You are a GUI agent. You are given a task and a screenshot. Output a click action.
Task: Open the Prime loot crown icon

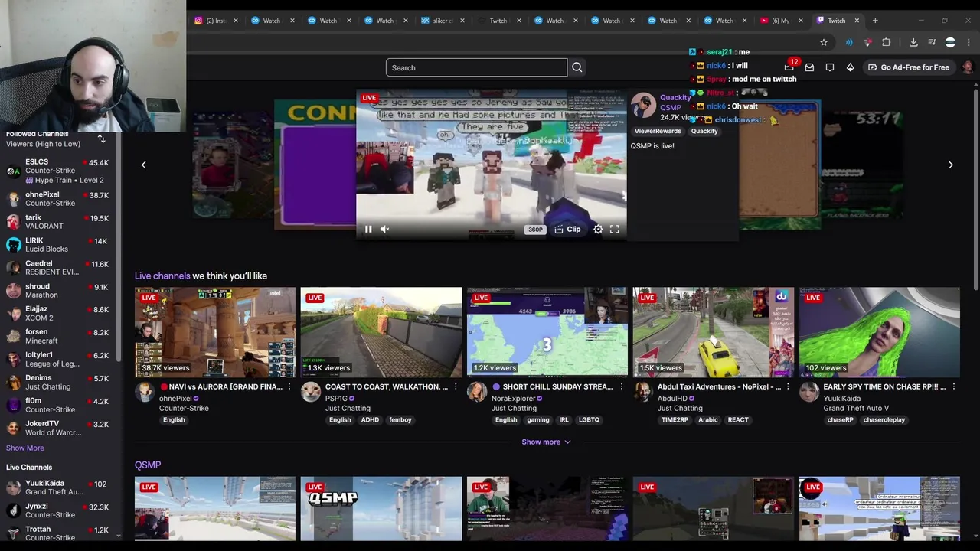tap(789, 67)
